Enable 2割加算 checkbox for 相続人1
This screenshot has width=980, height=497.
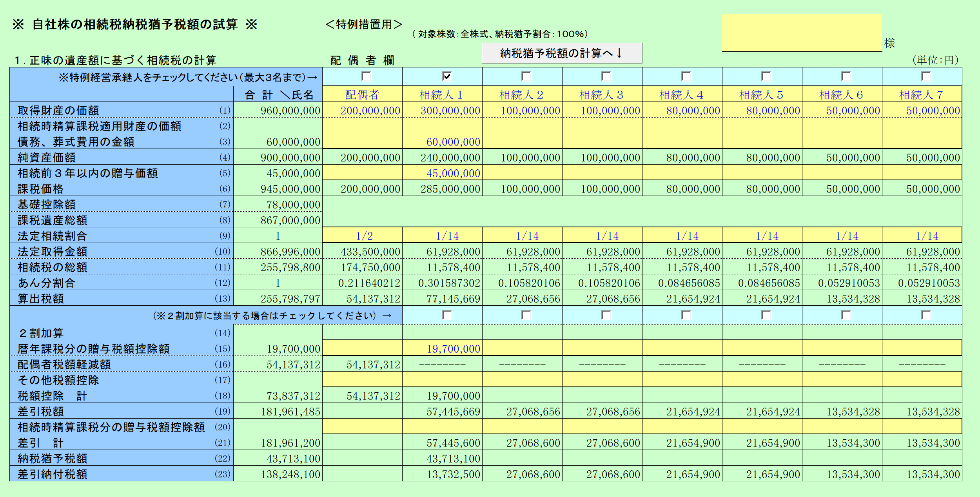[447, 315]
